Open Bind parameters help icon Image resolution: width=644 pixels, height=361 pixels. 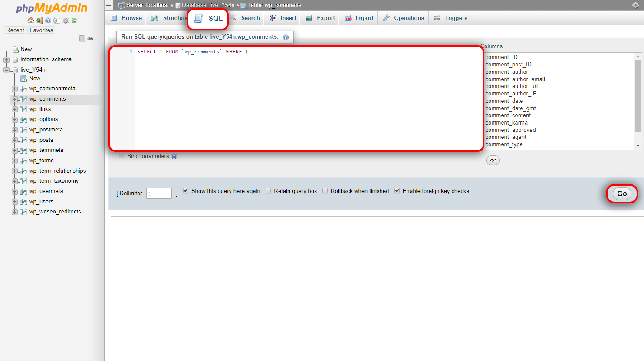[x=174, y=156]
